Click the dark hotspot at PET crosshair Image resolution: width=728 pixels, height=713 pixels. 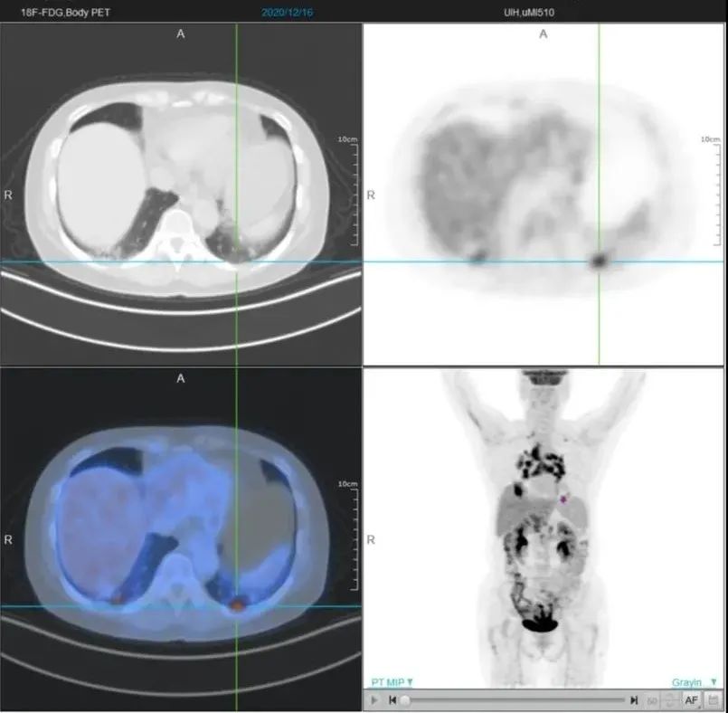(599, 261)
